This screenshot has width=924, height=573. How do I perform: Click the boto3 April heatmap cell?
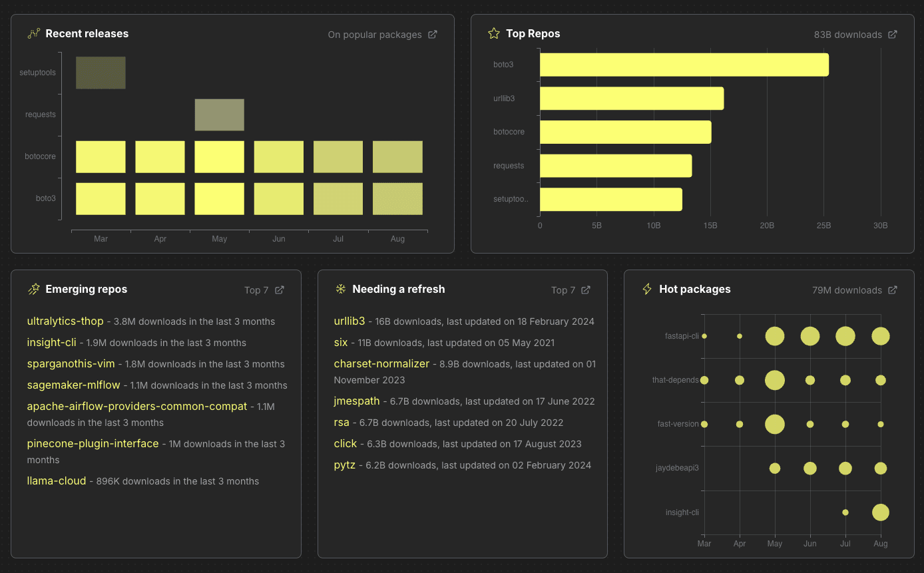coord(160,199)
